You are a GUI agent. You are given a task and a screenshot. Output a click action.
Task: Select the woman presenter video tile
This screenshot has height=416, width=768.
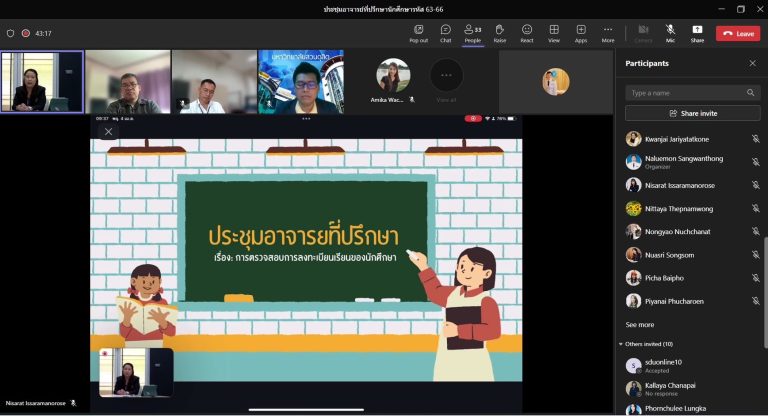coord(42,82)
